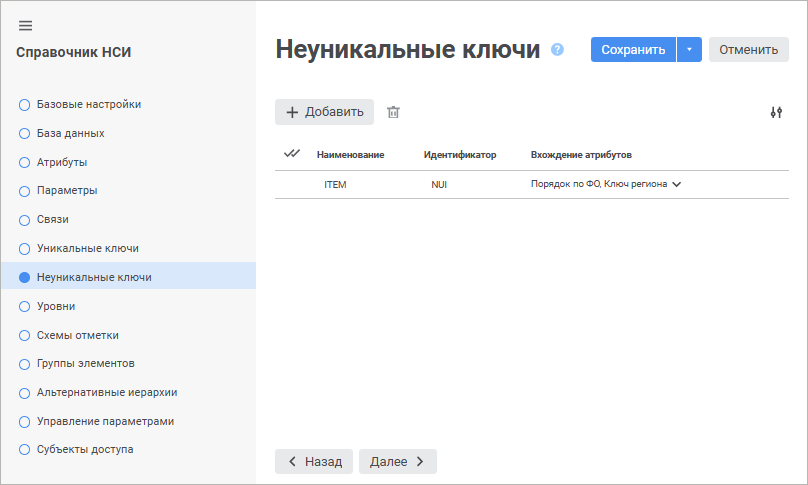Click the plus icon in Добавить
Image resolution: width=808 pixels, height=485 pixels.
(x=292, y=112)
